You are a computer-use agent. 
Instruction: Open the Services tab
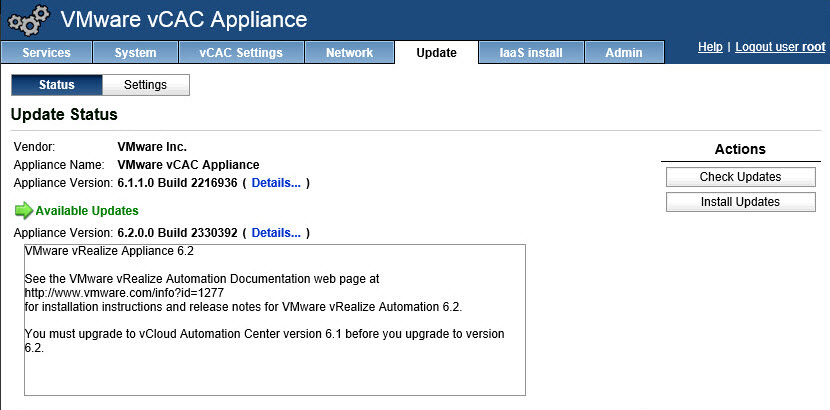(x=46, y=53)
